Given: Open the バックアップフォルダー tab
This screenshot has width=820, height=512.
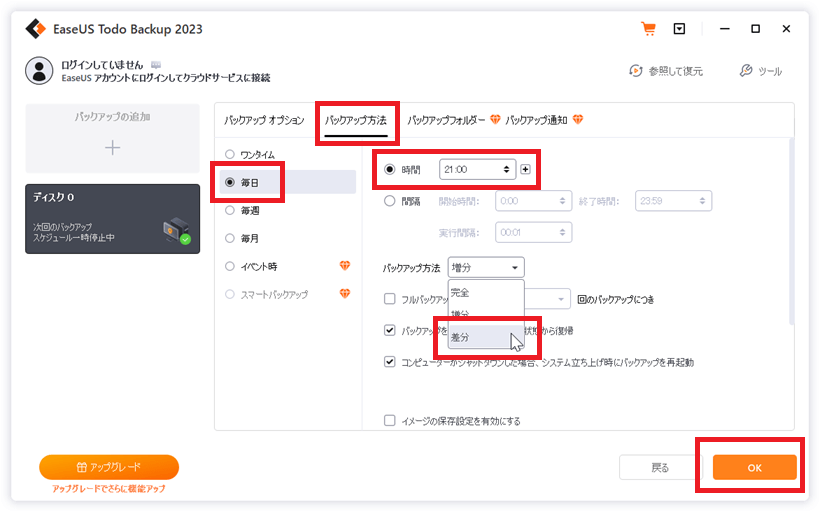Looking at the screenshot, I should 447,120.
